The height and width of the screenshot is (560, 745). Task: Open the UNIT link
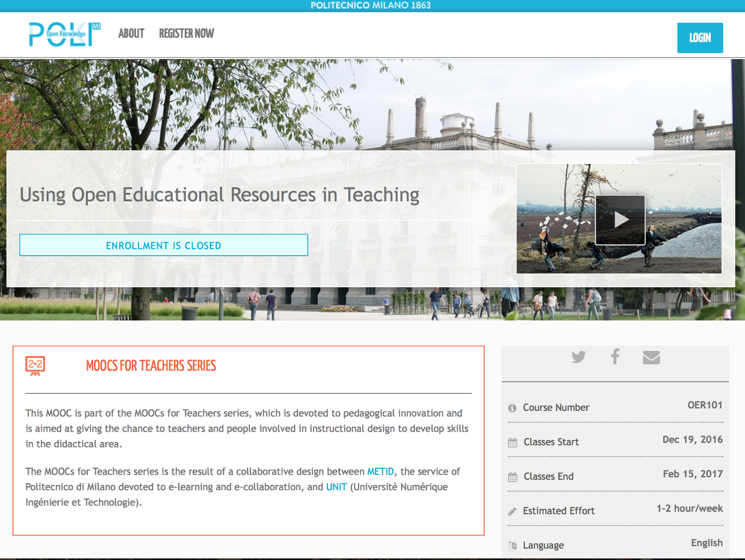click(x=336, y=487)
